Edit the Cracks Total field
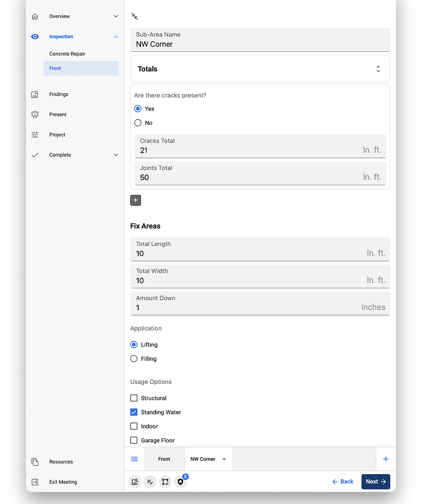422x504 pixels. (260, 146)
